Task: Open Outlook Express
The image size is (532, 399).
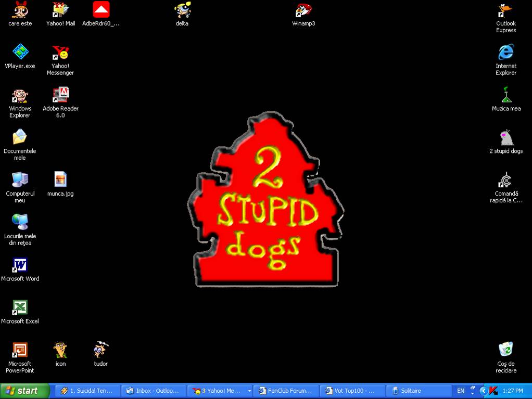Action: 505,10
